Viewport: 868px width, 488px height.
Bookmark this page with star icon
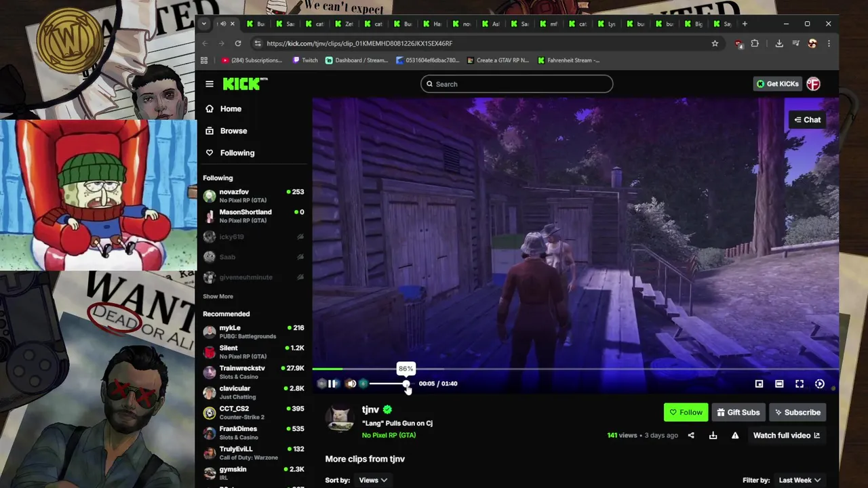(x=715, y=43)
